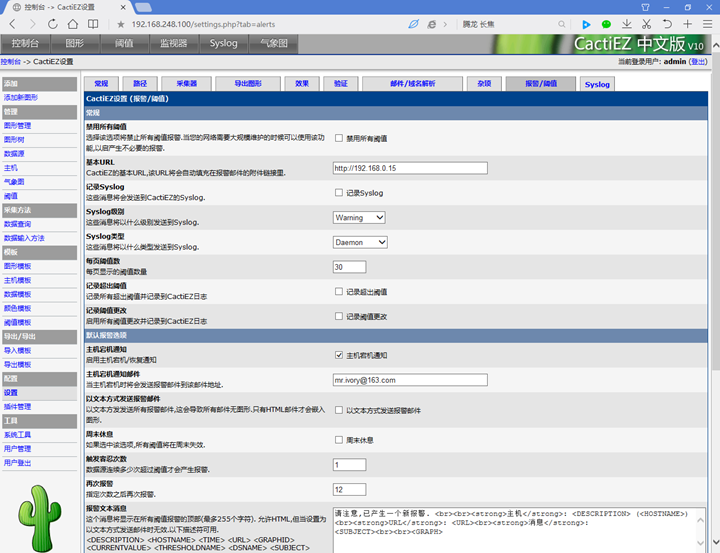Enable 禁用所有阈值 checkbox
Screen dimensions: 720x553
point(339,138)
